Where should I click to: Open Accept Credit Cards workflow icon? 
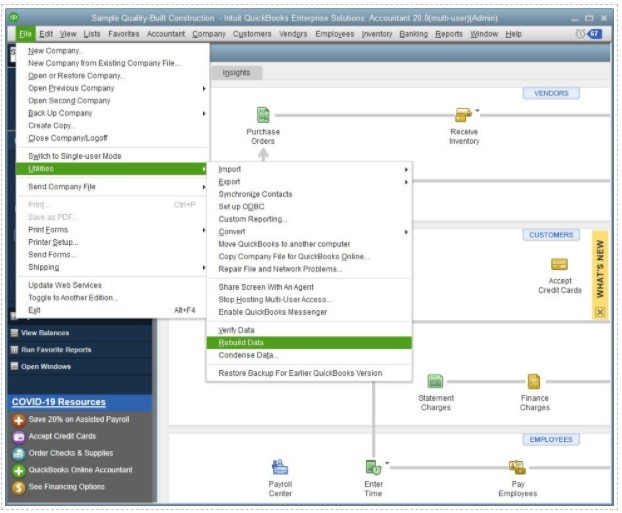pyautogui.click(x=559, y=264)
